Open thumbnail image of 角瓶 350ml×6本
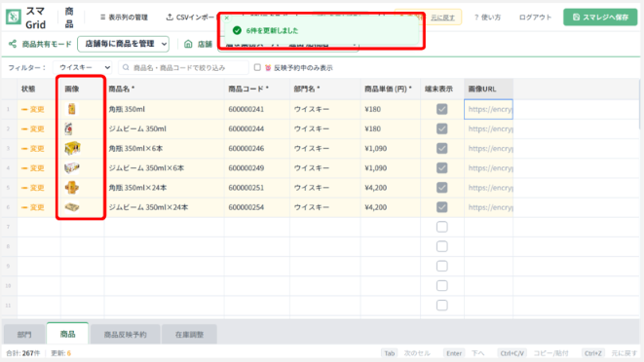The height and width of the screenshot is (362, 644). (x=72, y=148)
